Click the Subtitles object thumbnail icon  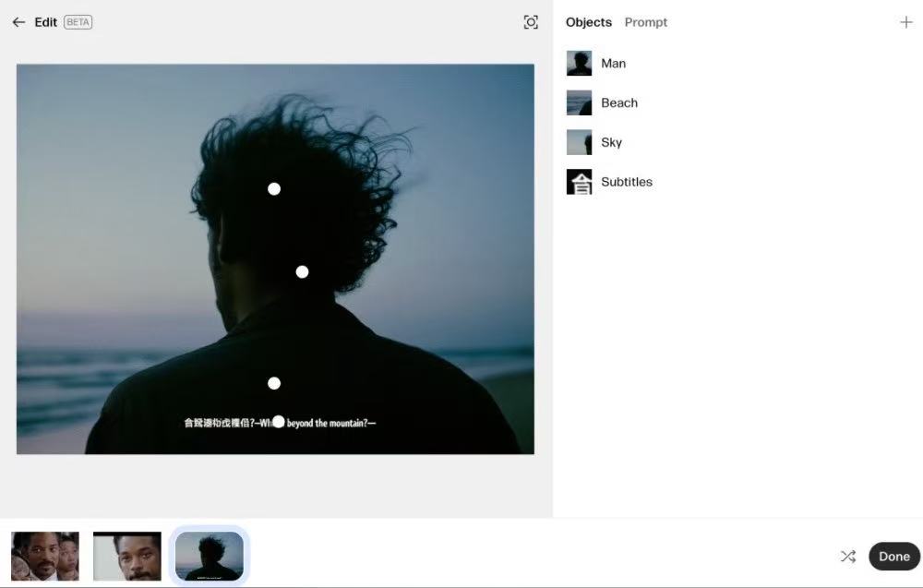click(x=579, y=182)
